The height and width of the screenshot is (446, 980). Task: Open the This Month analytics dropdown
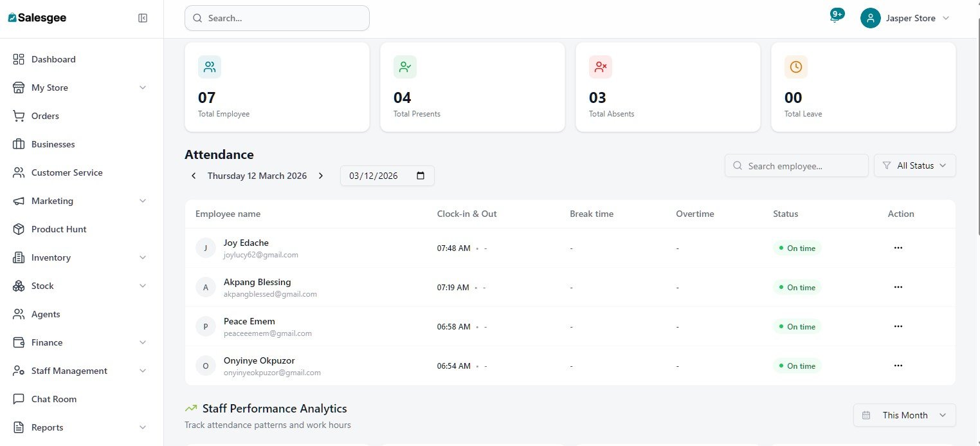(904, 415)
